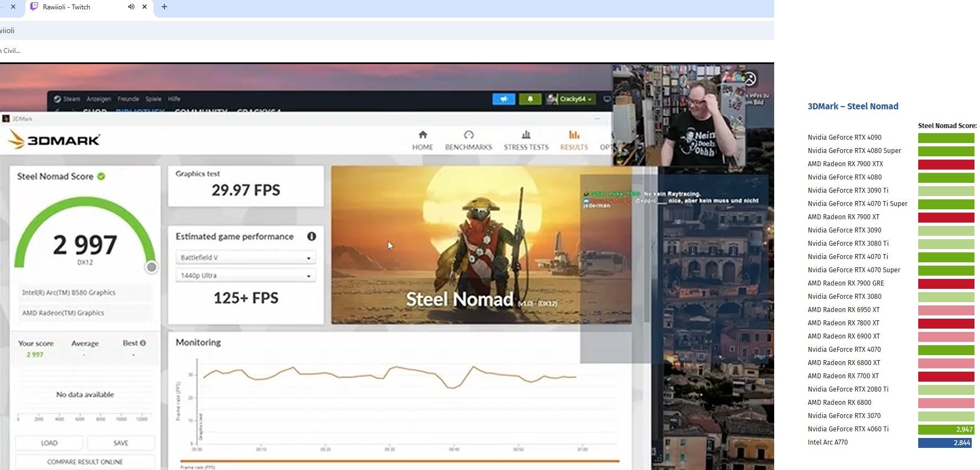Click the 00:10 mark on monitoring timeline
The image size is (980, 470).
click(x=261, y=450)
